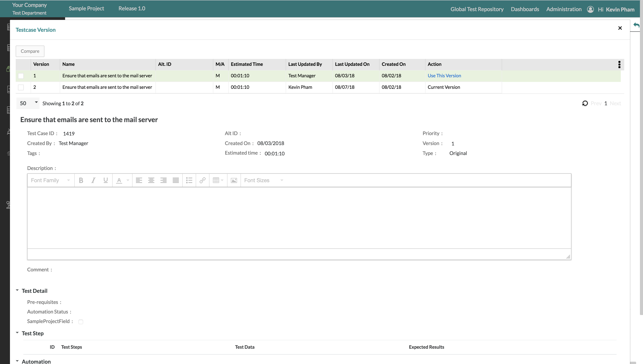
Task: Refresh the version list
Action: click(x=585, y=103)
